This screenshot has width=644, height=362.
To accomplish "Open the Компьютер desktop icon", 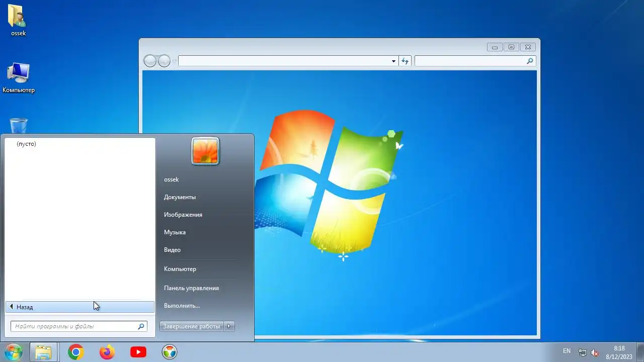I will pyautogui.click(x=19, y=78).
